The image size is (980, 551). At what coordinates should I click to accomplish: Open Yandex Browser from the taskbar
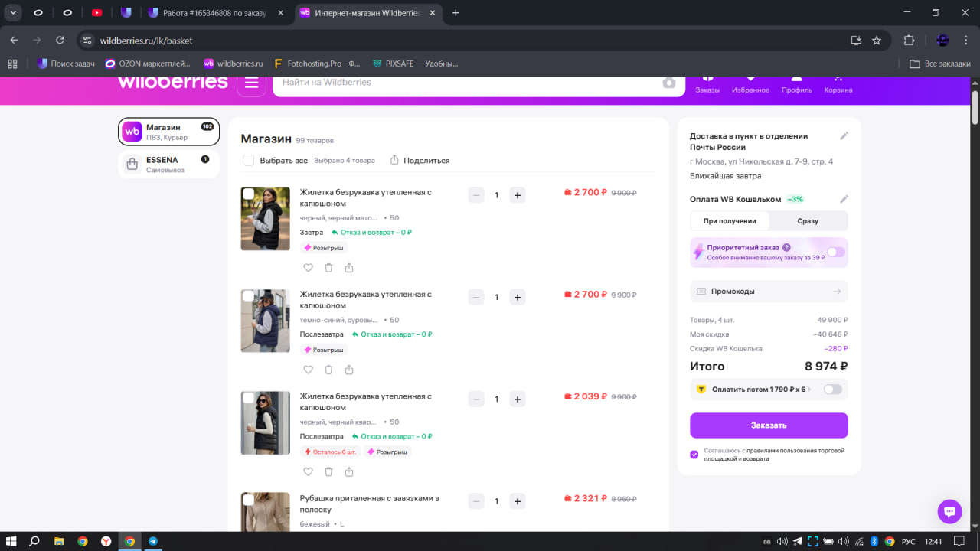106,541
